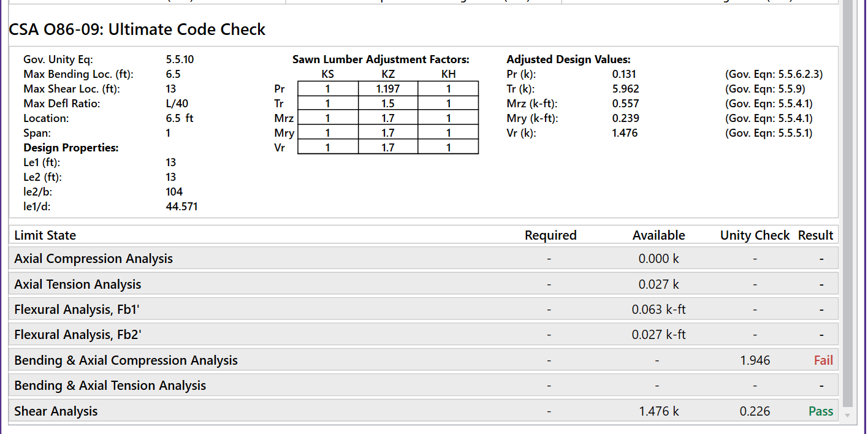Expand Bending & Axial Tension Analysis row
This screenshot has width=868, height=434.
[110, 386]
